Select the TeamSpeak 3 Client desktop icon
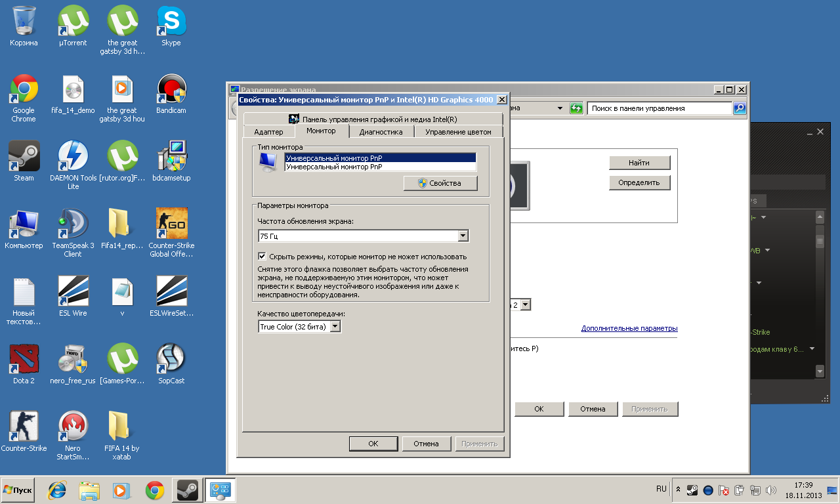 click(x=73, y=233)
